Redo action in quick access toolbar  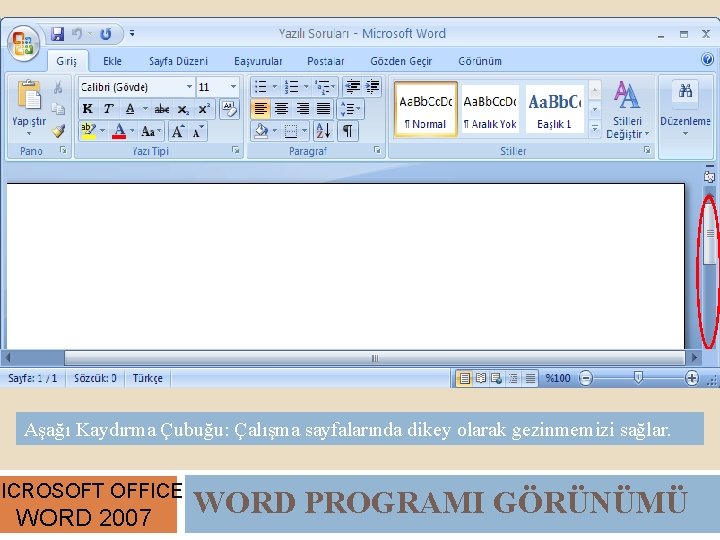pyautogui.click(x=106, y=34)
